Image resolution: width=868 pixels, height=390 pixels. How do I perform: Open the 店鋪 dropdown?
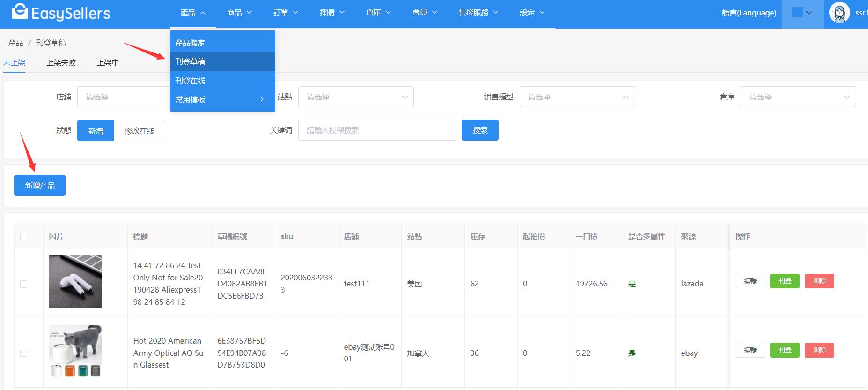point(124,97)
